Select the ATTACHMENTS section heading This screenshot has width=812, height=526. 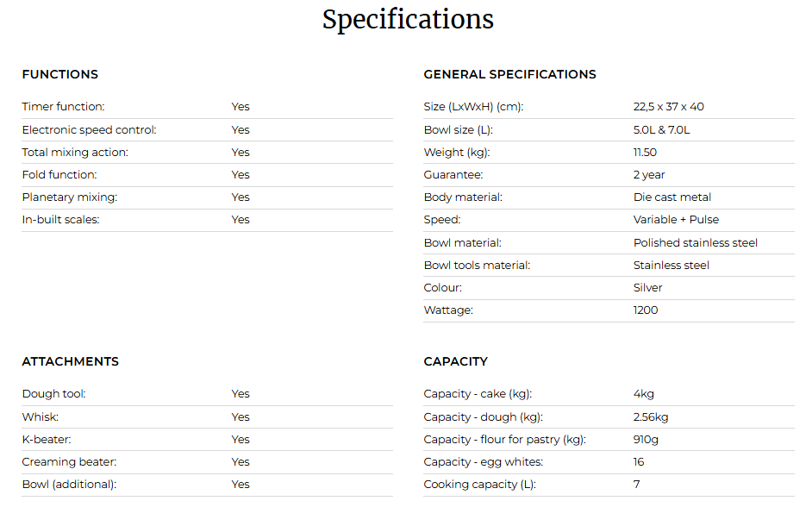71,361
